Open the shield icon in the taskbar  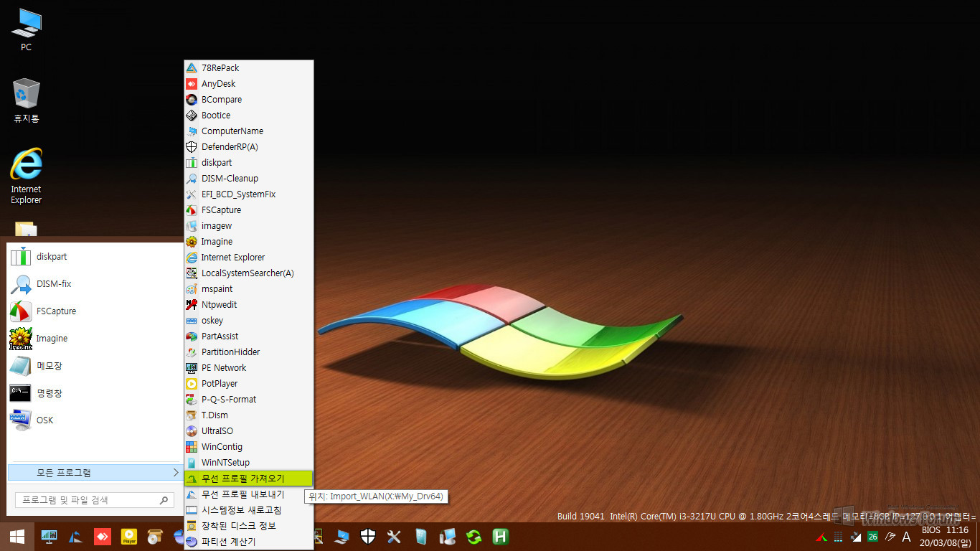pos(368,537)
